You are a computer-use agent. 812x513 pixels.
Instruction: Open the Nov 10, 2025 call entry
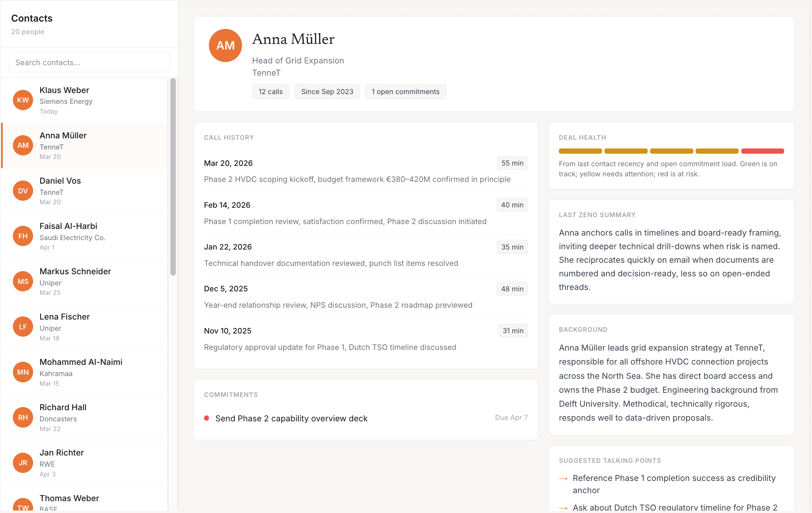[366, 338]
